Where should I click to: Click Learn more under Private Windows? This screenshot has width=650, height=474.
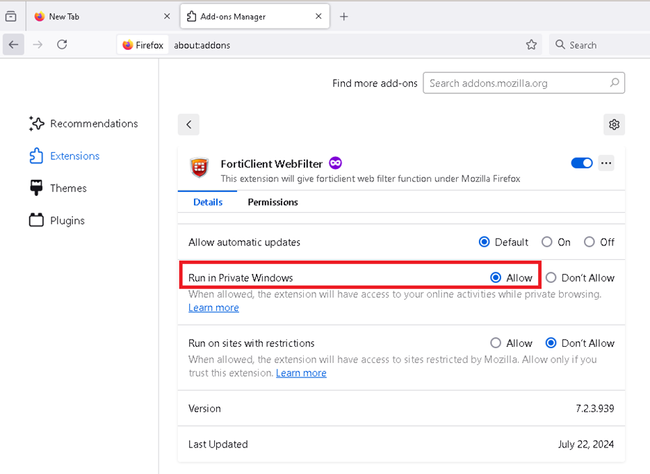pos(213,308)
